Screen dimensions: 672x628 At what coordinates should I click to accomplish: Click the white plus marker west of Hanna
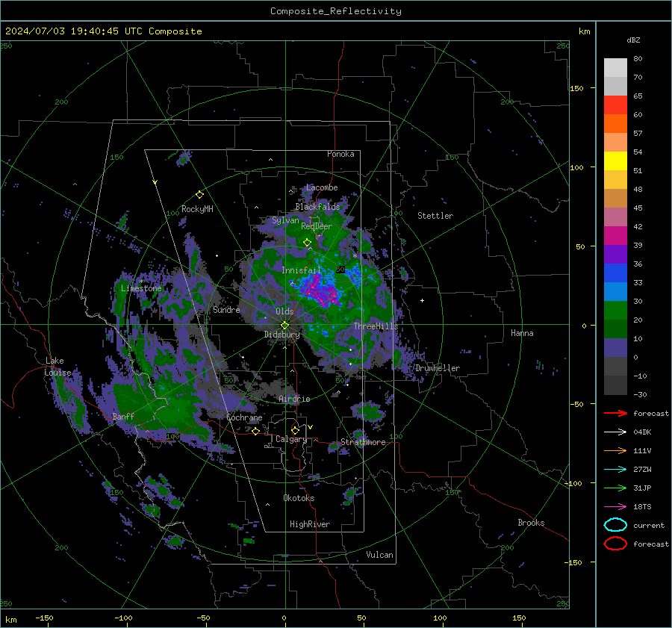(x=422, y=300)
